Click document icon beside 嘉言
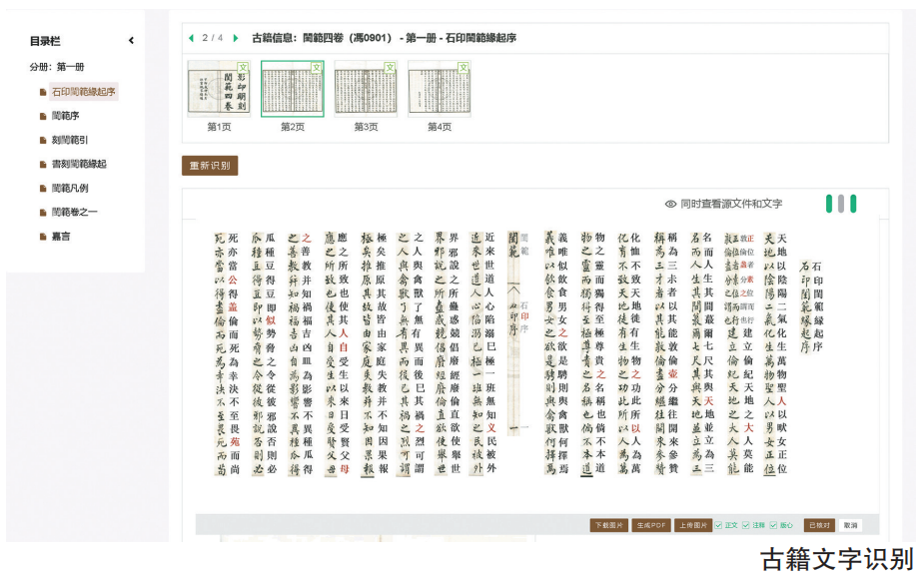The width and height of the screenshot is (924, 581). (42, 237)
